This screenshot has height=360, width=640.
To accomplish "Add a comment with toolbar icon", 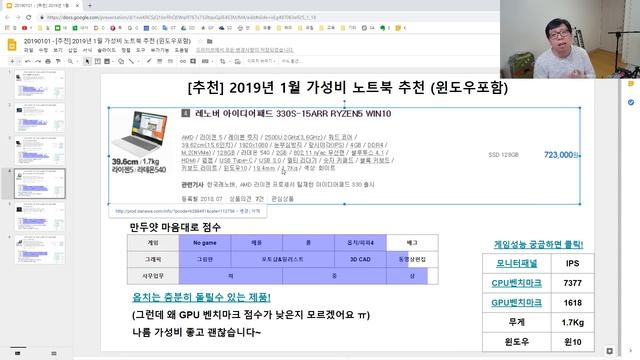I will pos(193,61).
